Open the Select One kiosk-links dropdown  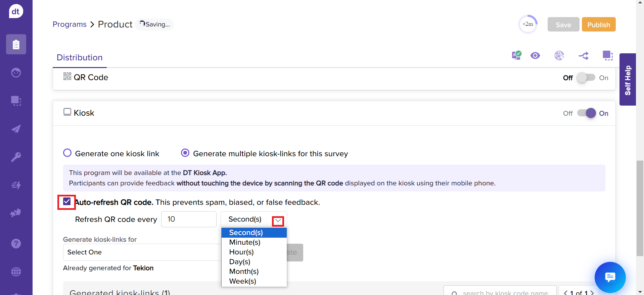coord(142,252)
